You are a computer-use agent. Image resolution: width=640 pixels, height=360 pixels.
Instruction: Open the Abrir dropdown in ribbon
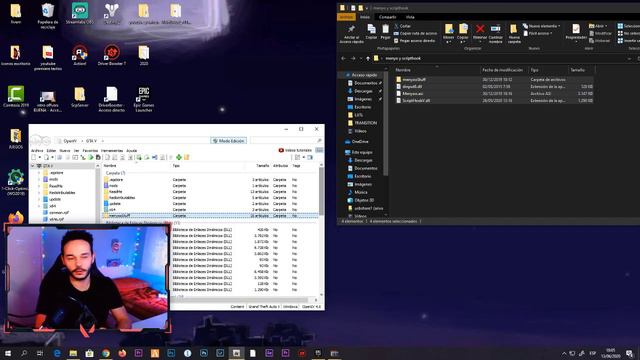pyautogui.click(x=598, y=26)
